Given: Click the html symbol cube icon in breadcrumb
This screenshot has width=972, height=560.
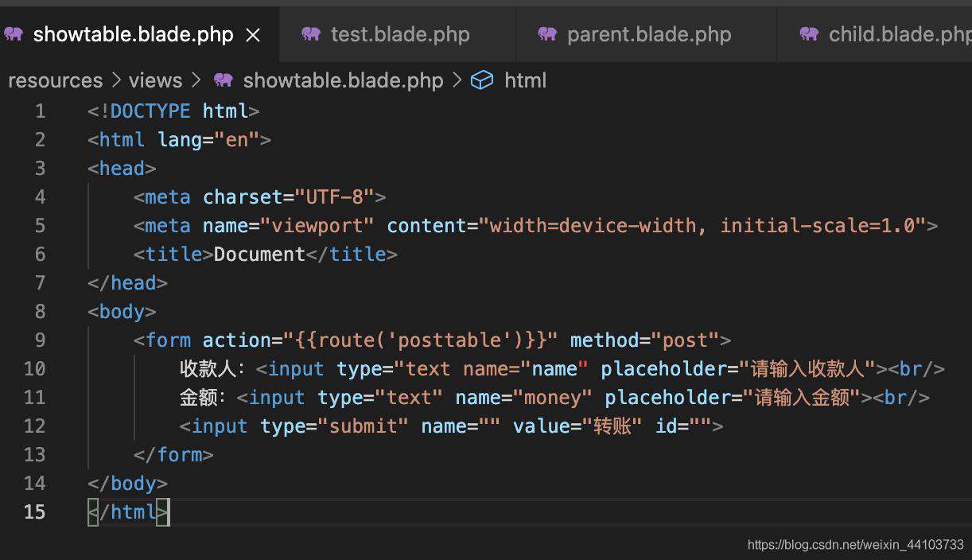Looking at the screenshot, I should (x=482, y=80).
